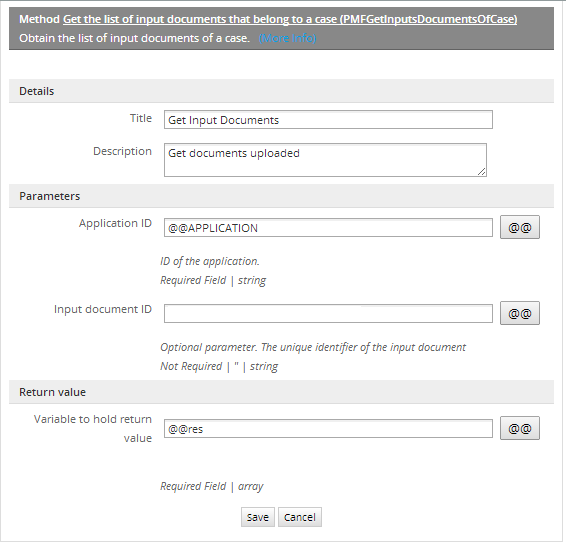Focus the Title field containing Get Input Documents
The image size is (566, 543).
328,120
